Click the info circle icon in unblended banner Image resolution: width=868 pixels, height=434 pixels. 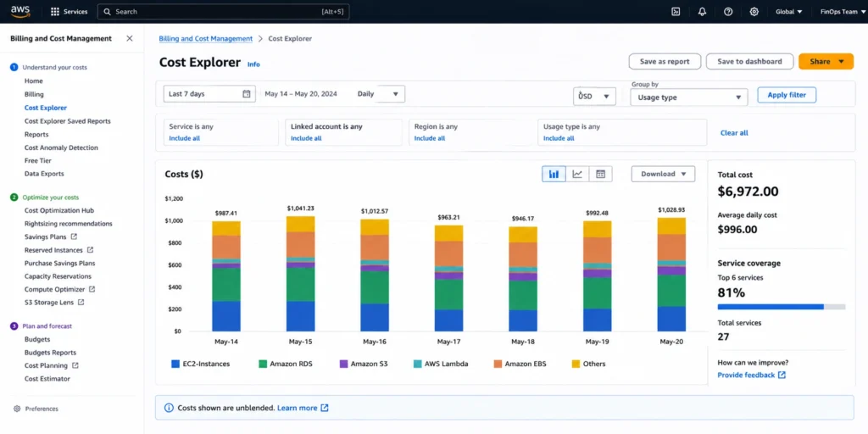[169, 408]
